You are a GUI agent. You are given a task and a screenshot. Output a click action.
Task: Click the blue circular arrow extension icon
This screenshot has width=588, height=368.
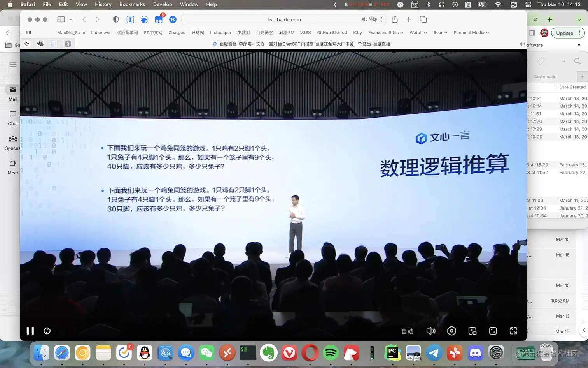[x=144, y=19]
